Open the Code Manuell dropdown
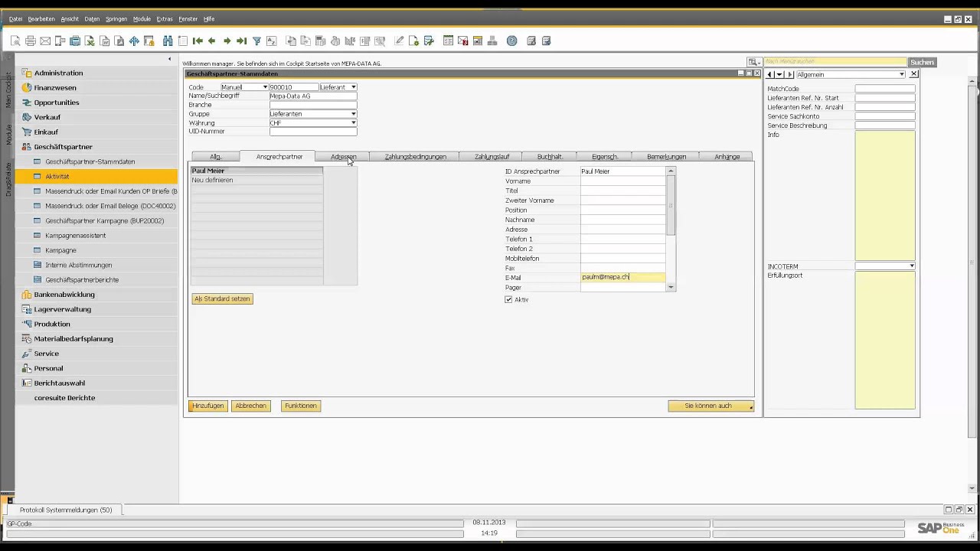980x551 pixels. click(265, 87)
